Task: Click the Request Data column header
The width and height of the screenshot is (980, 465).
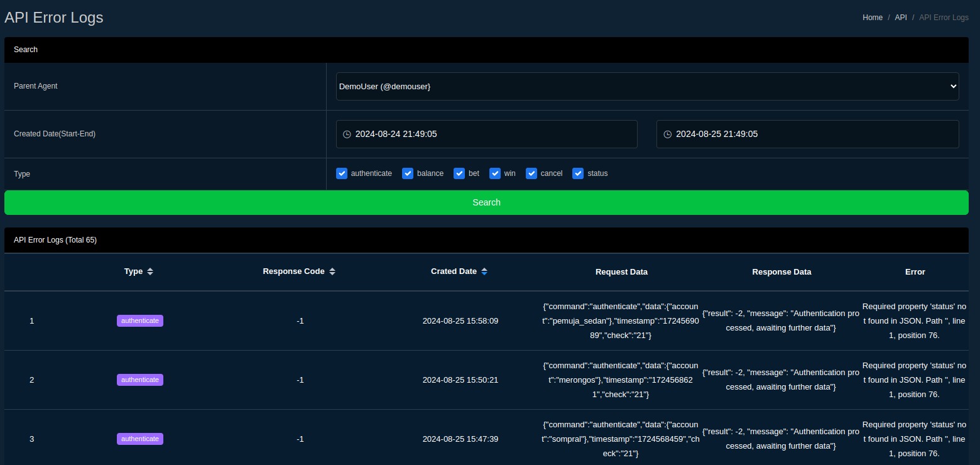Action: point(621,272)
